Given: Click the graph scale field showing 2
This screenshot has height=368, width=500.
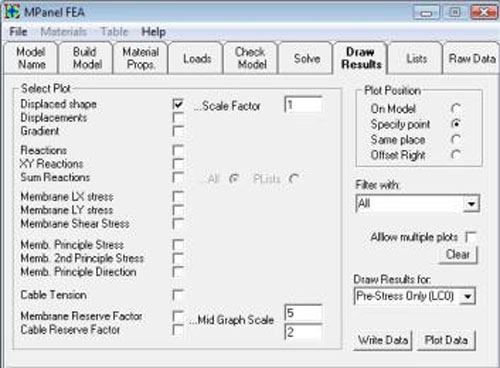Looking at the screenshot, I should (x=303, y=332).
